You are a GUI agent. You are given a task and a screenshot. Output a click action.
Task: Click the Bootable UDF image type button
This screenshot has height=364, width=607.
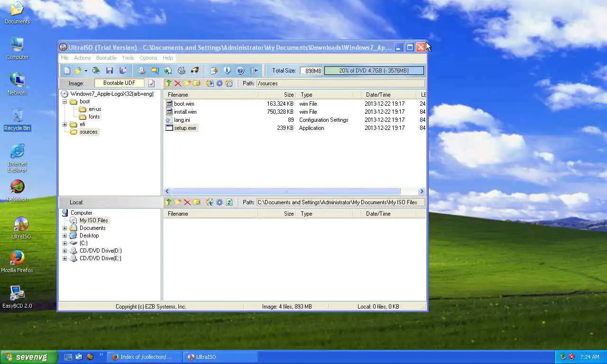pos(120,83)
